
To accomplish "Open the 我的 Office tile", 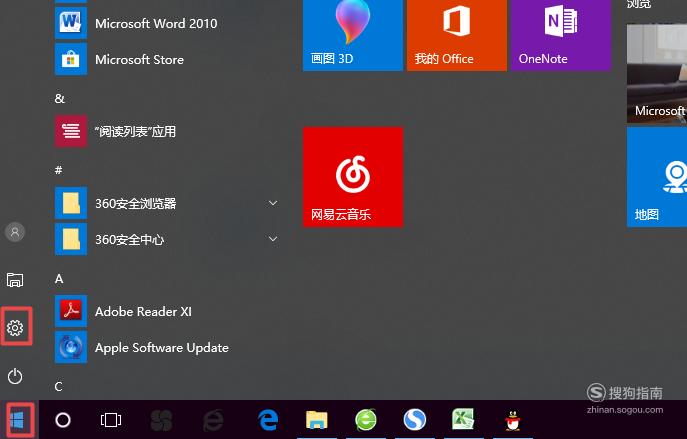I will [457, 33].
